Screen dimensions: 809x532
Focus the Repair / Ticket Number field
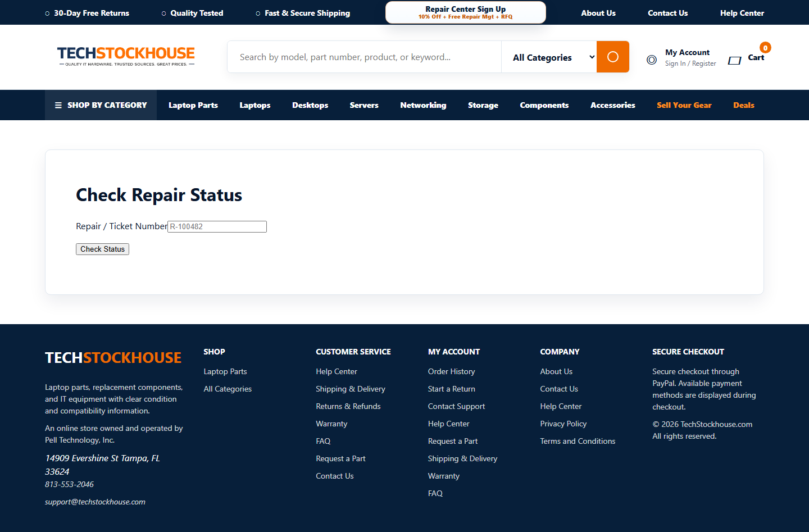pos(217,226)
